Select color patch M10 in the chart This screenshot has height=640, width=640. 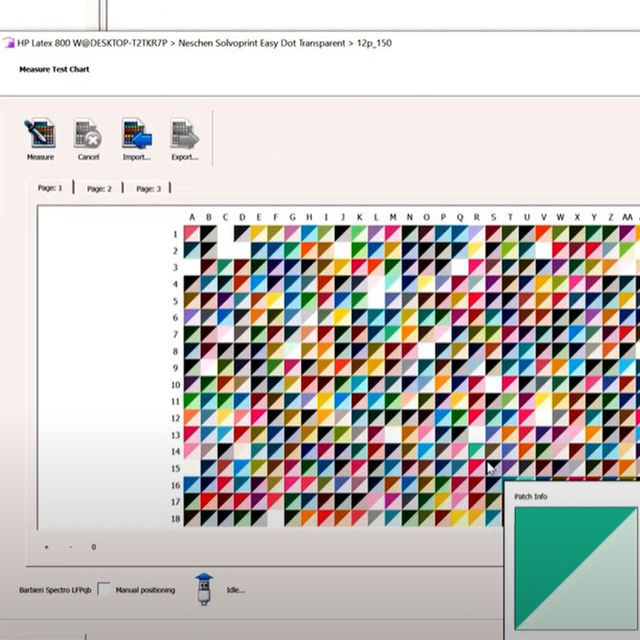pos(393,384)
